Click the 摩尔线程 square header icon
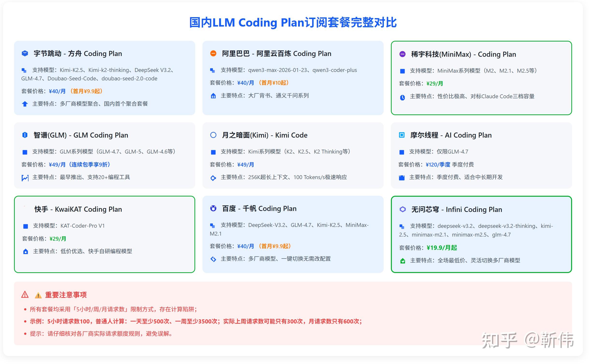Image resolution: width=589 pixels, height=364 pixels. click(402, 135)
